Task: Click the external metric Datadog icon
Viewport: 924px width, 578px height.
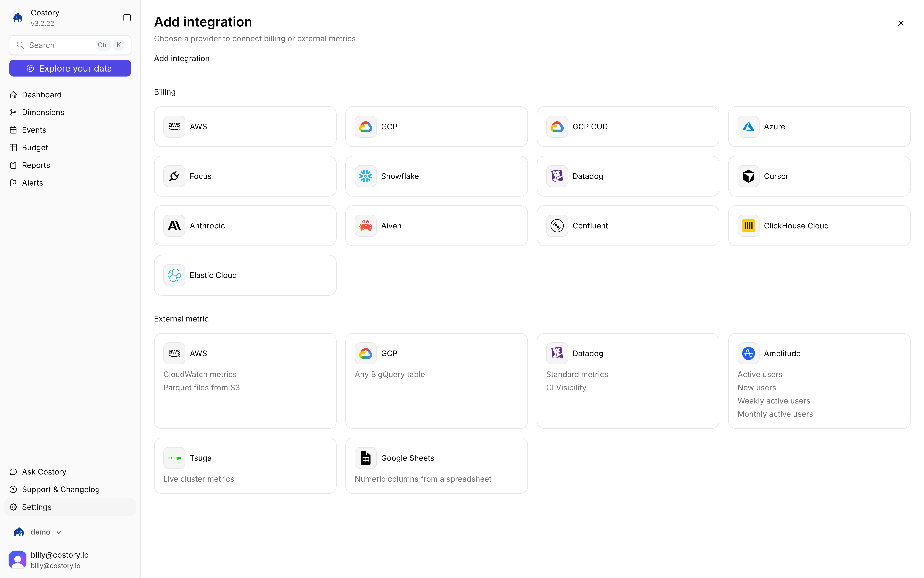Action: [x=557, y=353]
